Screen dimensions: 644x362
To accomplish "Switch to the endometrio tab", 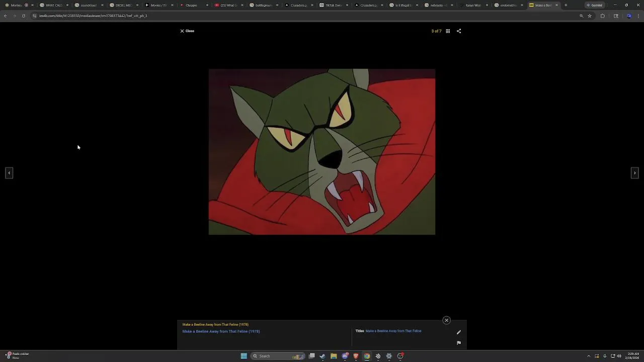I will pos(508,5).
